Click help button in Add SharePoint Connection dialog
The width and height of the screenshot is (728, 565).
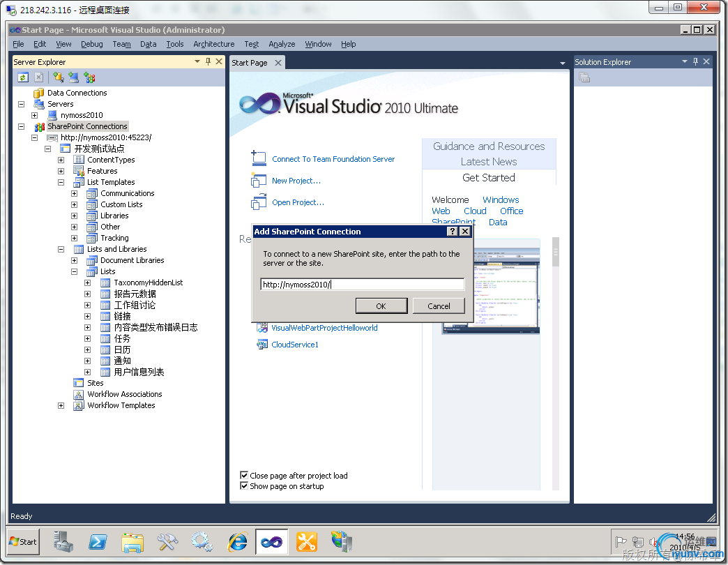453,231
